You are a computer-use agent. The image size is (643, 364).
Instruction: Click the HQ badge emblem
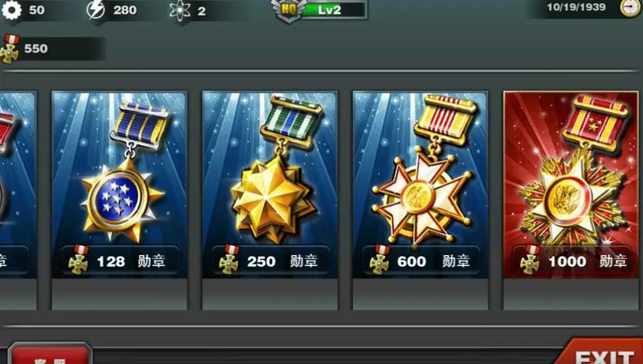[x=289, y=10]
